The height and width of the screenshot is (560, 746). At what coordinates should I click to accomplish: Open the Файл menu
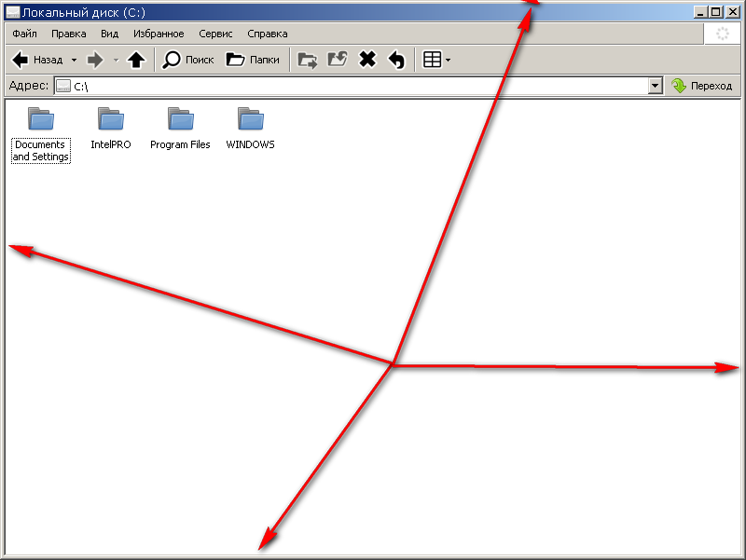point(25,34)
